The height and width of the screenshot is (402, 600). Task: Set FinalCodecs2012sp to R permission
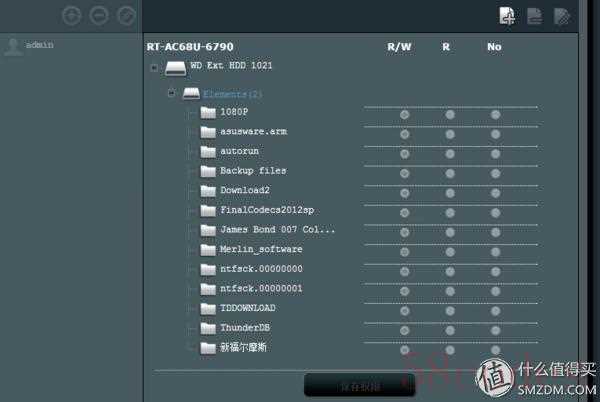point(450,213)
